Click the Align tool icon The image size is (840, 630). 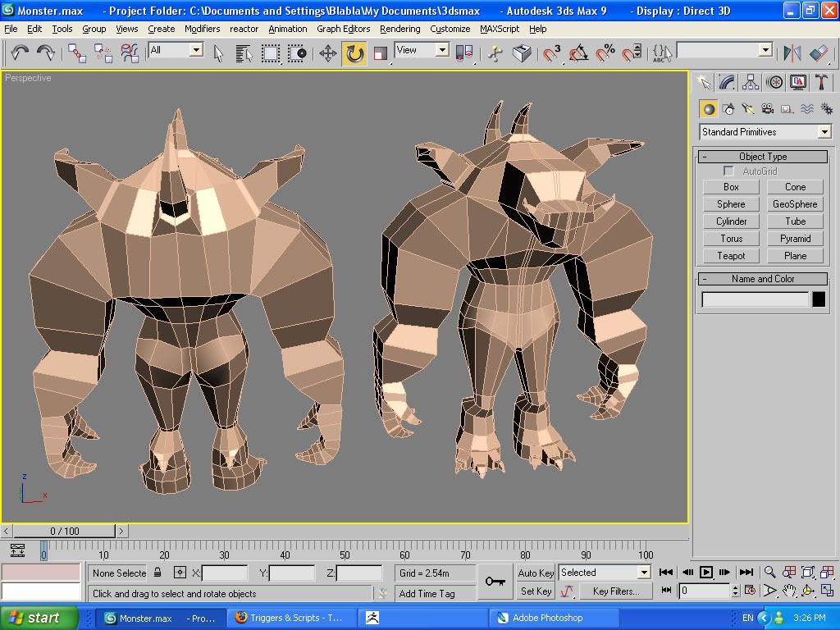click(x=818, y=53)
